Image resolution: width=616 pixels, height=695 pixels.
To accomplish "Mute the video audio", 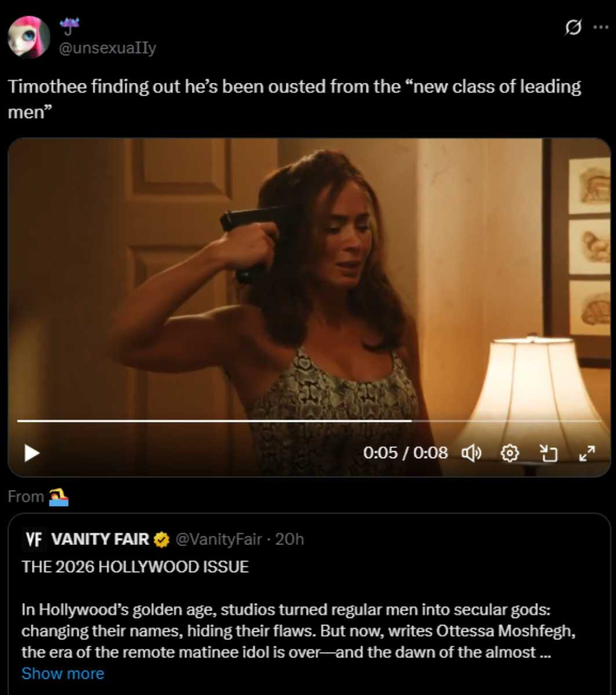I will (x=473, y=453).
